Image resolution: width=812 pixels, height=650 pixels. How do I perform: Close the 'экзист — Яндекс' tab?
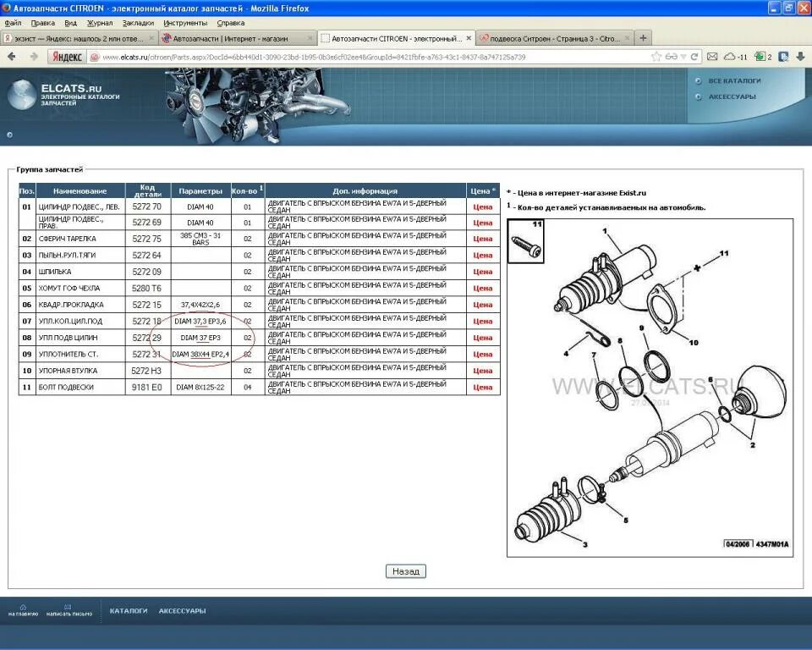pos(151,38)
